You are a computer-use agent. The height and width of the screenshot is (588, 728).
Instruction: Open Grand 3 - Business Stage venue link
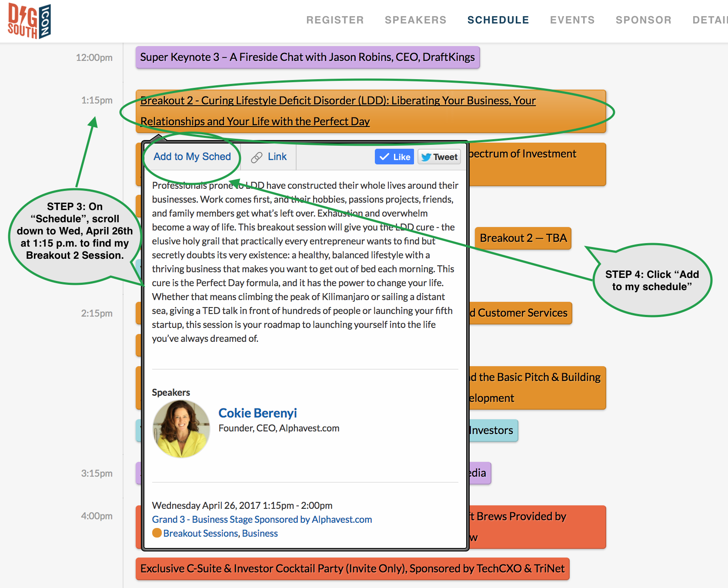tap(262, 519)
